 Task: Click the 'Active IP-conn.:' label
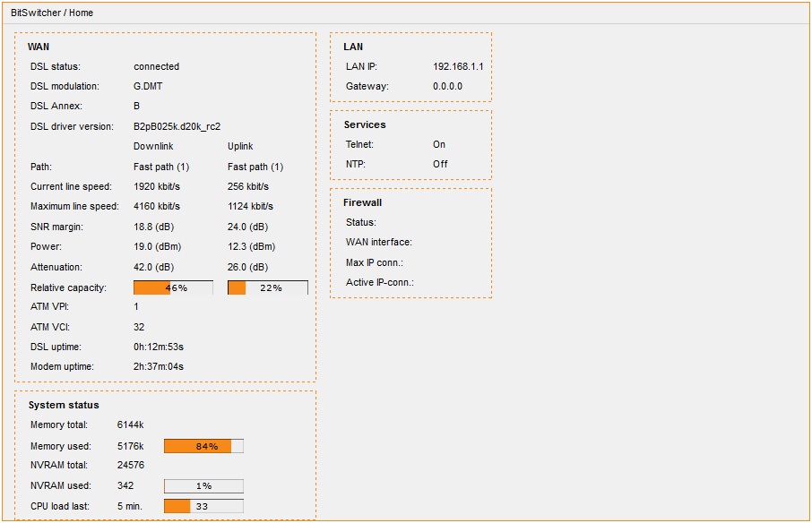380,282
